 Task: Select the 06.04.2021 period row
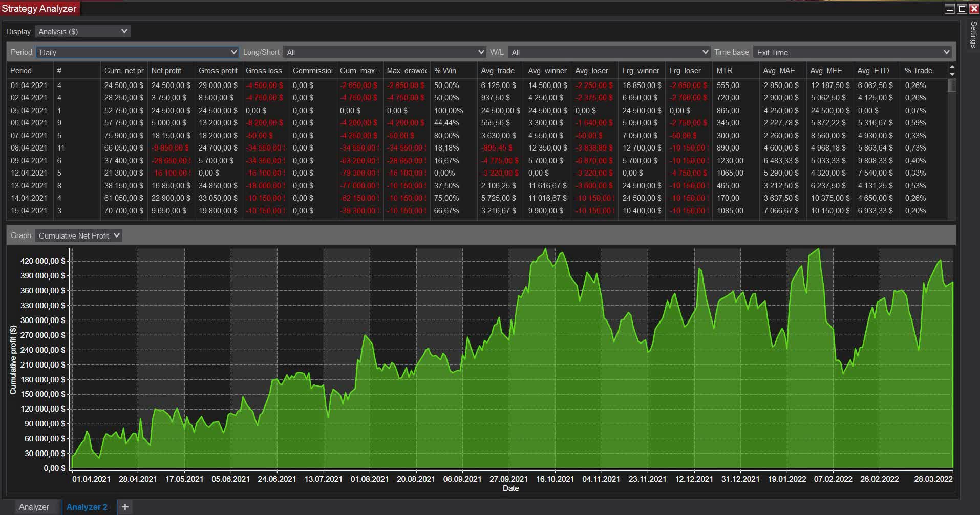(x=478, y=123)
